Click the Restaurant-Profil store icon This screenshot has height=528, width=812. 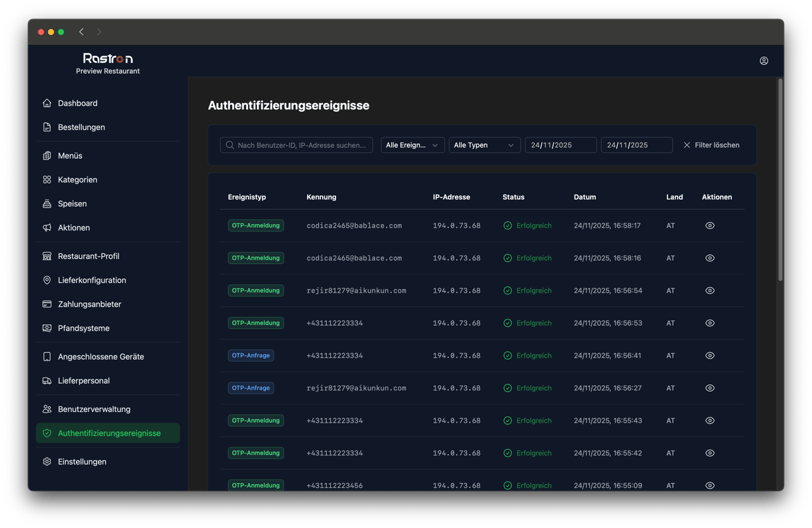tap(47, 256)
